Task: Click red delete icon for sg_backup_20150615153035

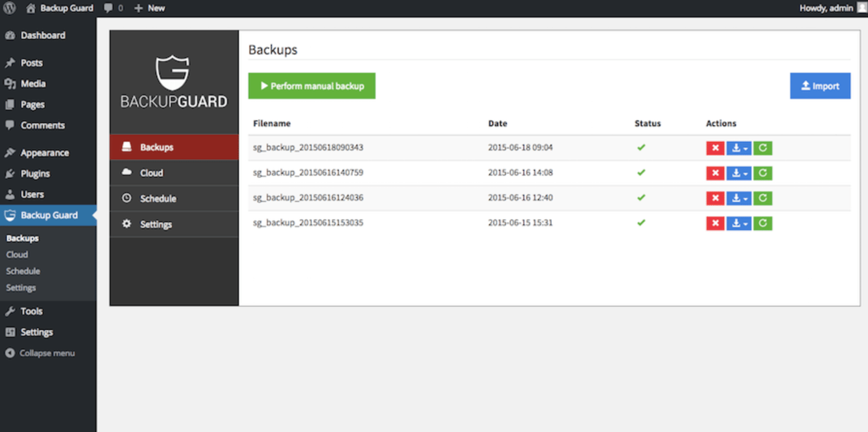Action: click(715, 224)
